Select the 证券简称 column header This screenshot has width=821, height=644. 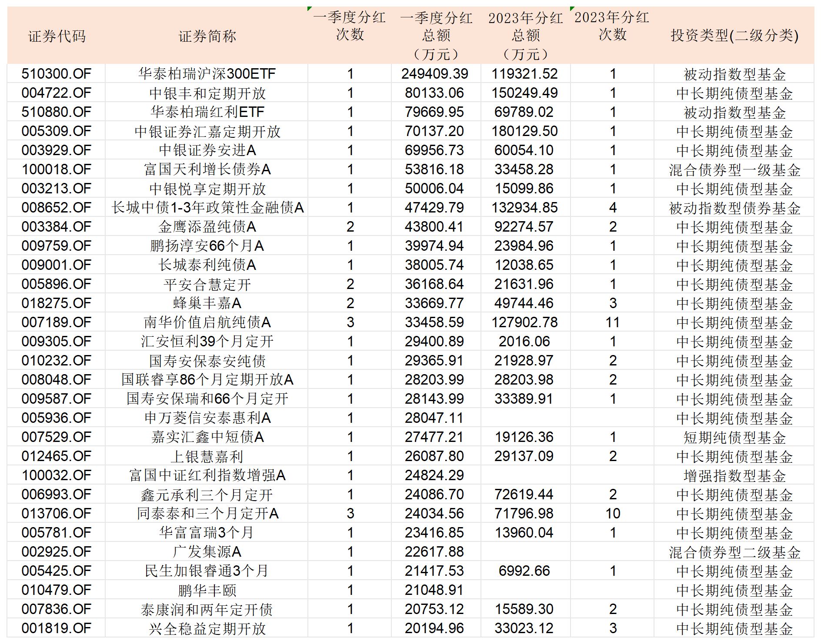coord(207,36)
